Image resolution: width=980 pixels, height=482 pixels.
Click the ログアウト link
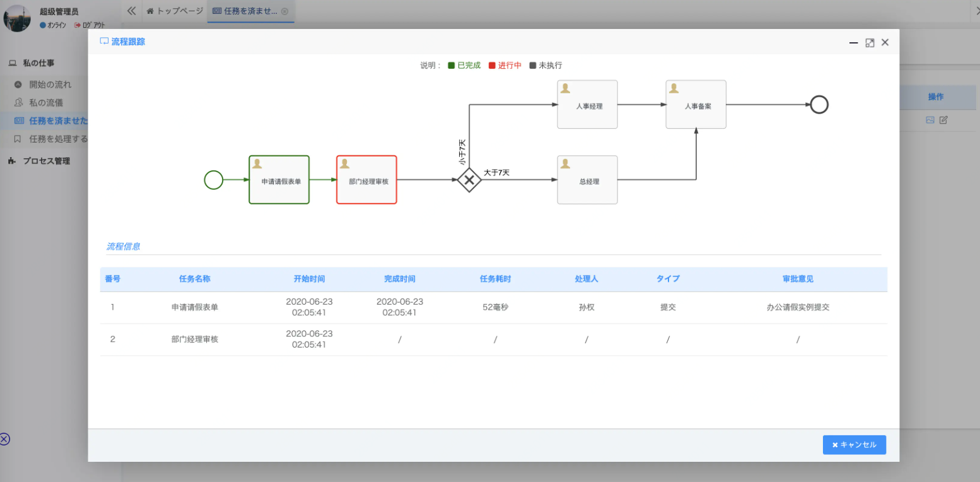(x=90, y=25)
